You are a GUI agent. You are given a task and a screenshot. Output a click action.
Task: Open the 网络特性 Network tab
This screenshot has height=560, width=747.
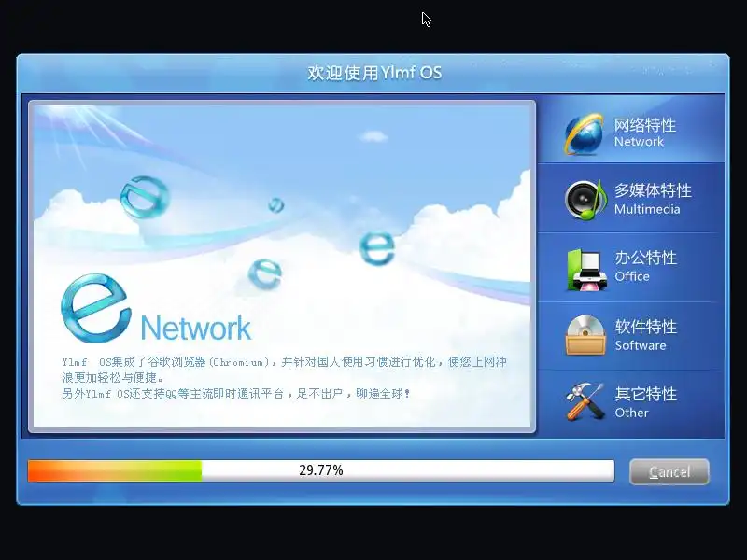pos(631,129)
